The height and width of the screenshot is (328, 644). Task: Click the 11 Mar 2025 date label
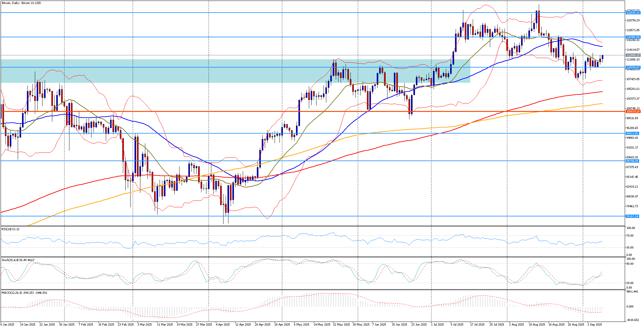click(165, 325)
